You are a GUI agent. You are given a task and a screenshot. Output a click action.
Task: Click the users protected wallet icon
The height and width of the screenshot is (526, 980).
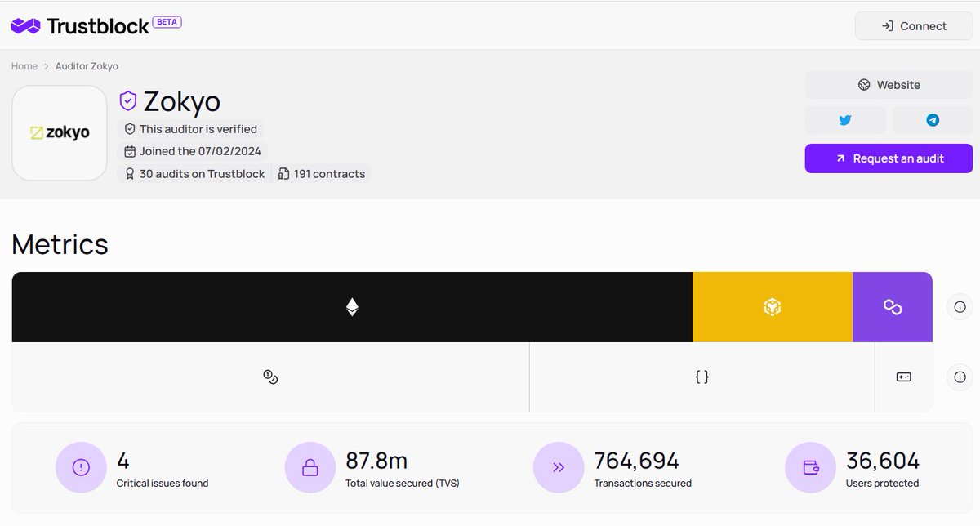tap(810, 468)
